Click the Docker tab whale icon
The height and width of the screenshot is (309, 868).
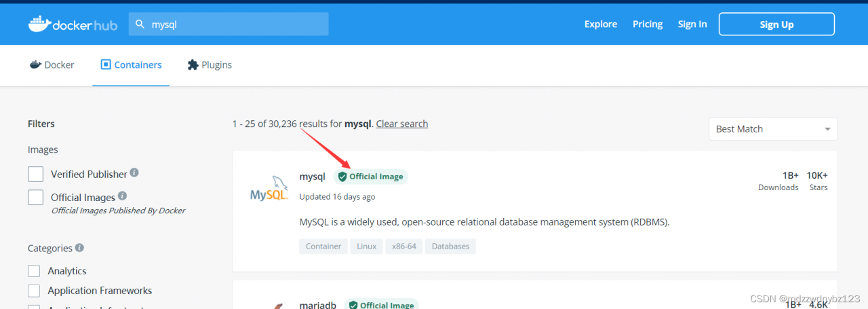click(35, 65)
